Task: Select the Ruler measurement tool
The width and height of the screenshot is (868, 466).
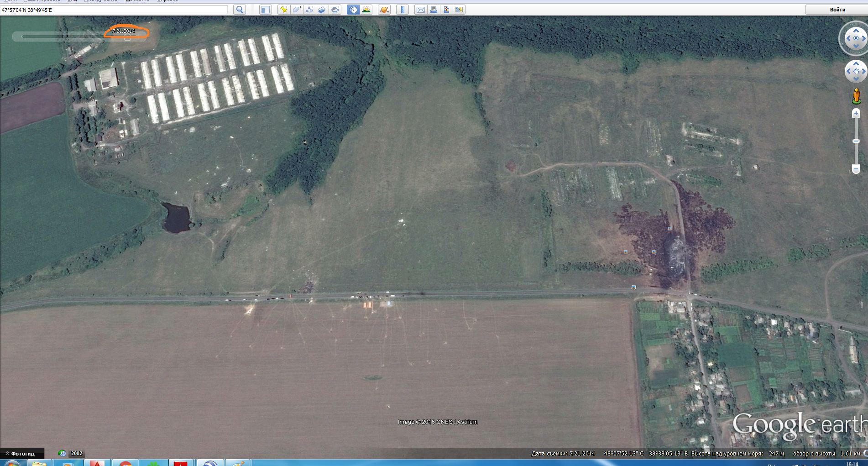Action: (x=402, y=10)
